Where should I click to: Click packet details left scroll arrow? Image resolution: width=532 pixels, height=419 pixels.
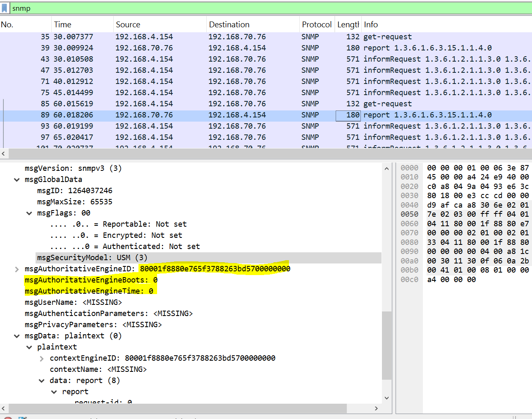point(3,408)
